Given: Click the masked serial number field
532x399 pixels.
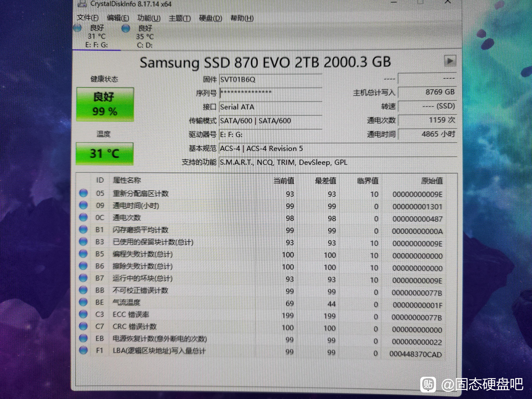Looking at the screenshot, I should point(271,93).
